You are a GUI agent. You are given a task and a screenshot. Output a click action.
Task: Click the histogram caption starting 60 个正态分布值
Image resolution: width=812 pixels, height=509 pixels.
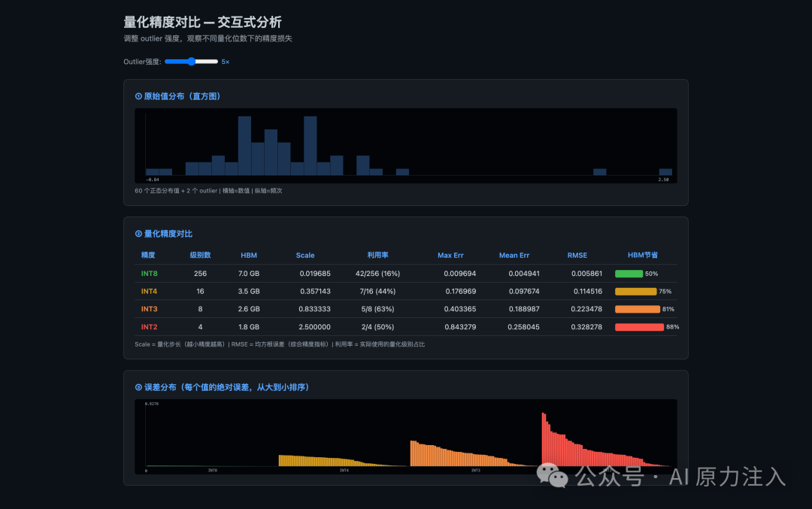208,191
